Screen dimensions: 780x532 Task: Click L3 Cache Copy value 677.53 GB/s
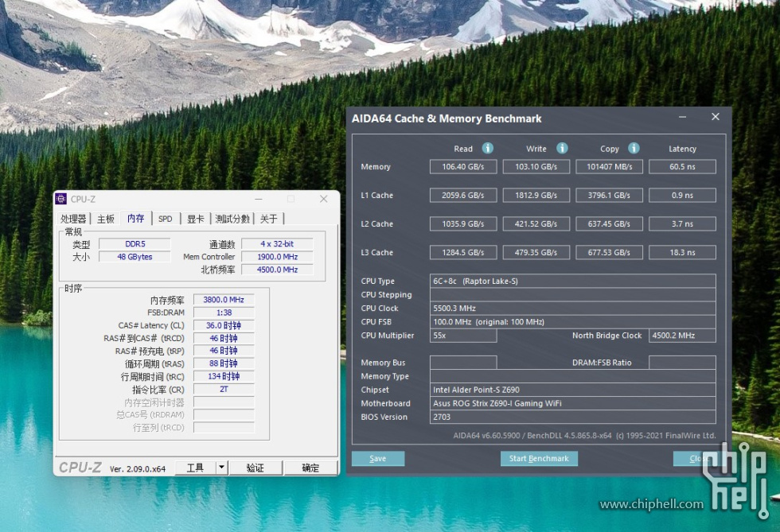610,253
